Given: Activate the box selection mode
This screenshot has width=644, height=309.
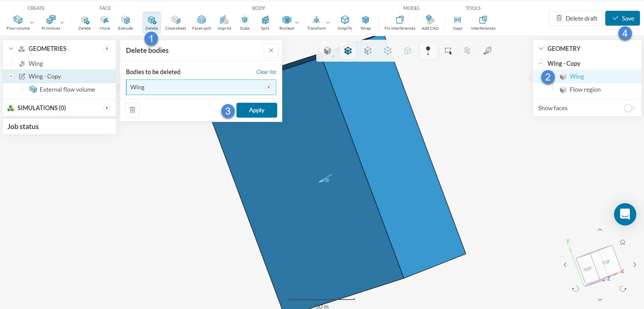Looking at the screenshot, I should pyautogui.click(x=448, y=51).
